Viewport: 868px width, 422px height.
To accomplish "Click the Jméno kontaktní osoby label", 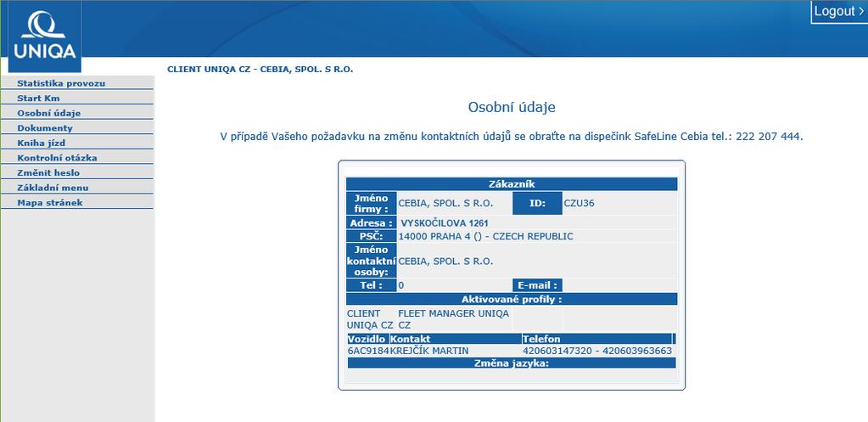I will click(372, 261).
